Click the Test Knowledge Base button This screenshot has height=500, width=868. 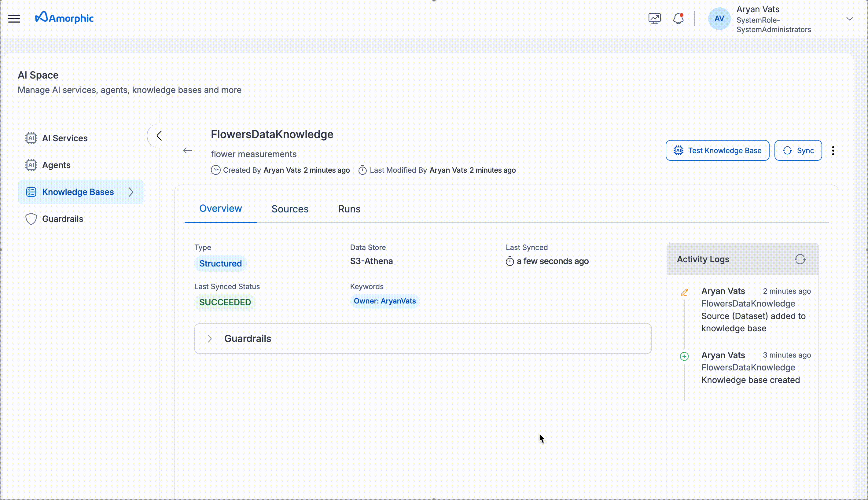point(717,150)
